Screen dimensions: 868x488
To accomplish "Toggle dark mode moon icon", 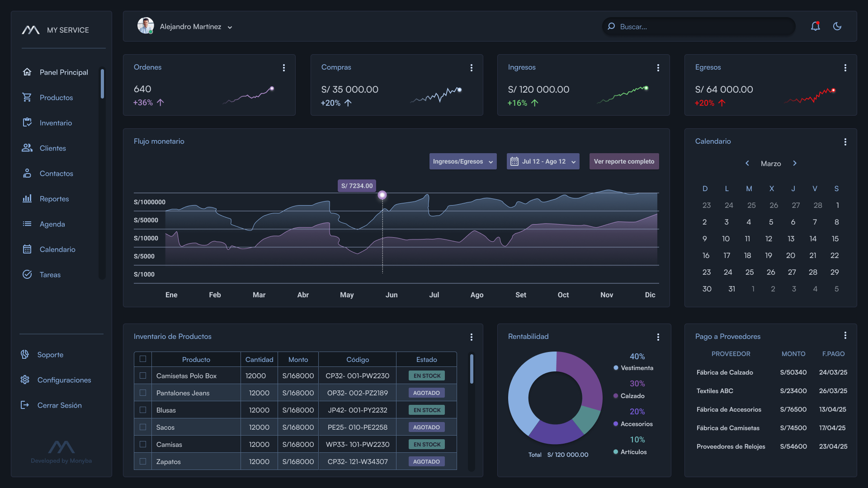I will point(837,26).
